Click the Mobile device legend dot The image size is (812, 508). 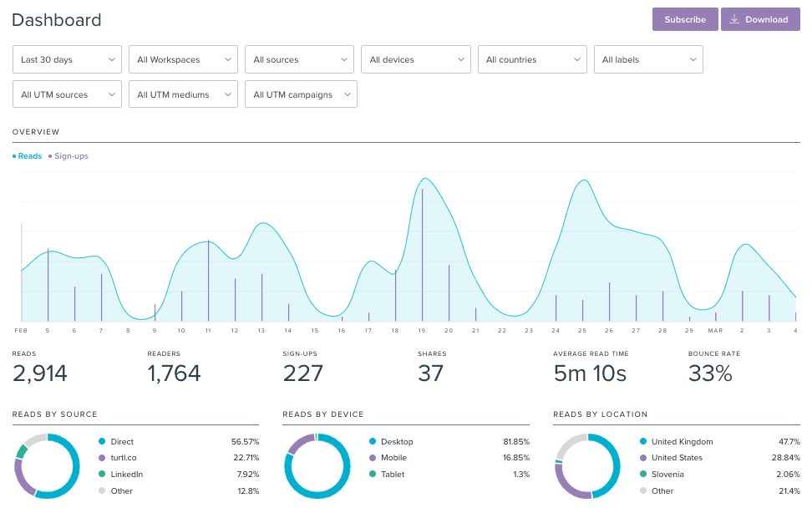point(373,458)
